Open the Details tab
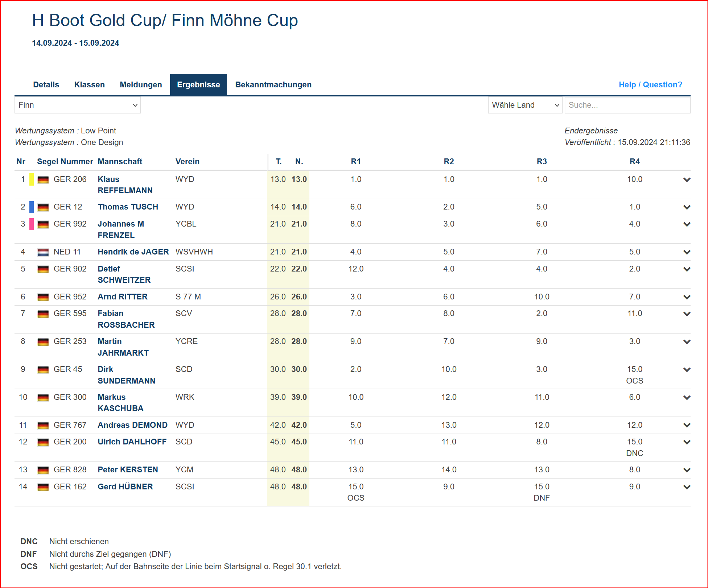708x588 pixels. point(46,85)
